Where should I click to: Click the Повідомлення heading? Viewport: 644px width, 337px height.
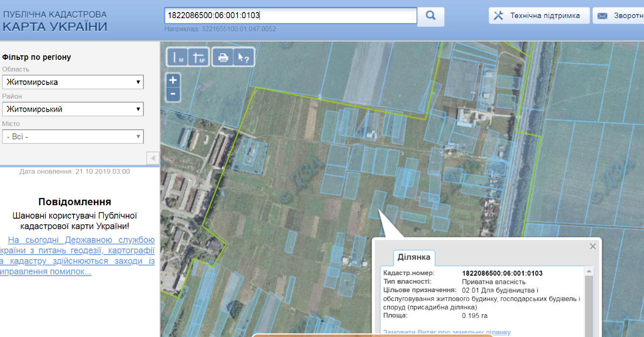pyautogui.click(x=74, y=202)
